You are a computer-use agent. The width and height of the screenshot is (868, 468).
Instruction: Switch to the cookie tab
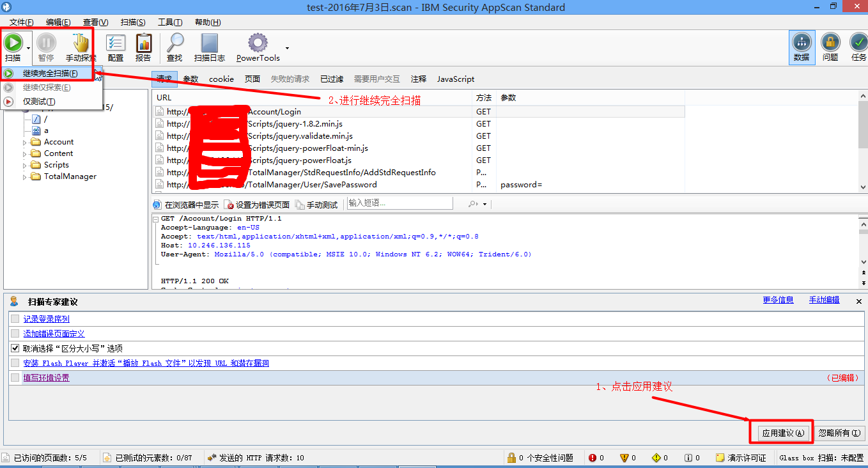pyautogui.click(x=221, y=79)
